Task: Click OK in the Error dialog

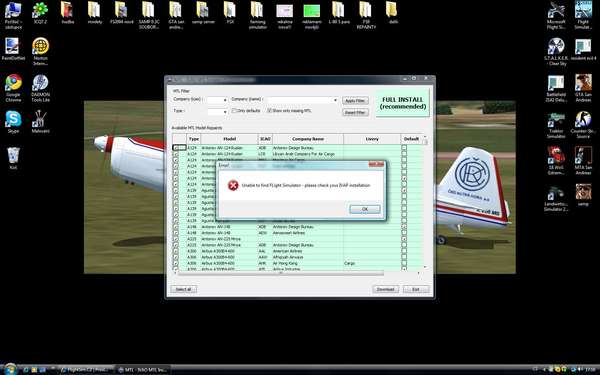Action: point(364,209)
